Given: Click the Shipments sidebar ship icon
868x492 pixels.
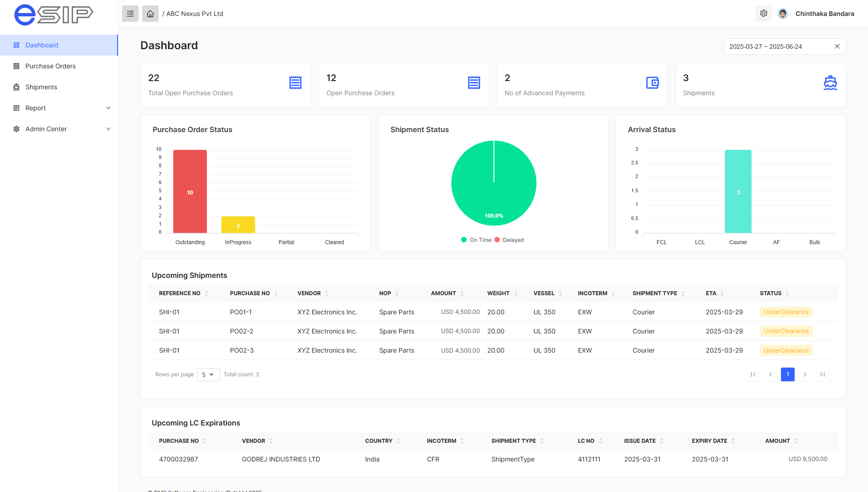Looking at the screenshot, I should tap(16, 87).
